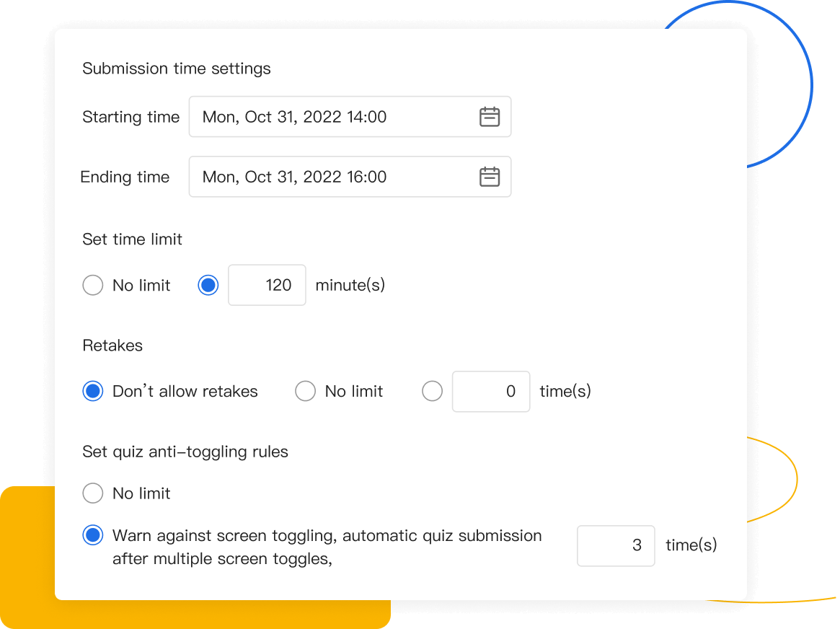Viewport: 840px width, 629px height.
Task: Select the Don't allow retakes radio button
Action: pyautogui.click(x=93, y=392)
